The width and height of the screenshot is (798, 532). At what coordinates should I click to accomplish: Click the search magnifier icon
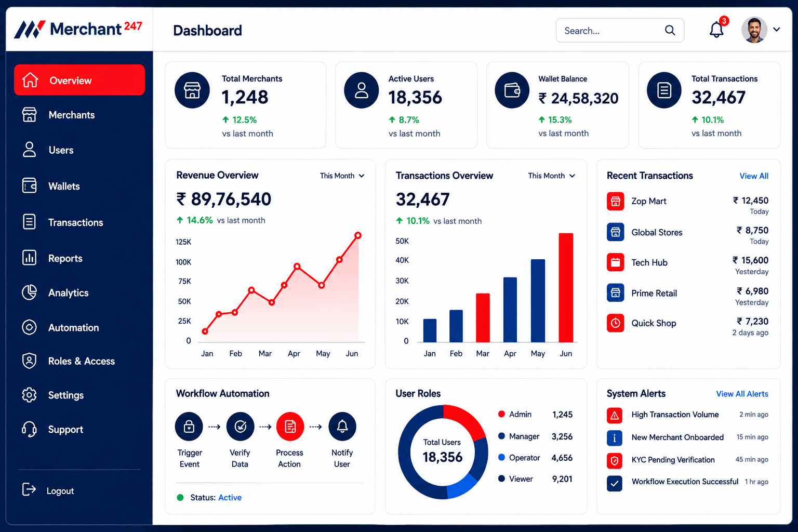670,31
